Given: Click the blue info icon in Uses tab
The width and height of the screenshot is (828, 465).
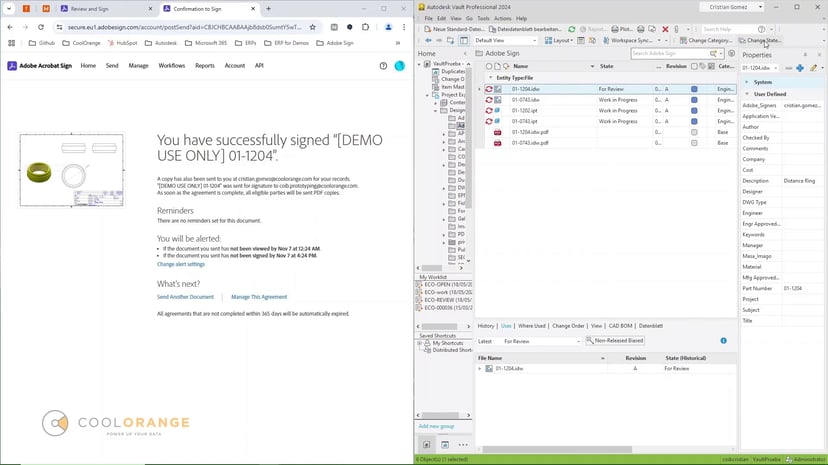Looking at the screenshot, I should [x=723, y=340].
